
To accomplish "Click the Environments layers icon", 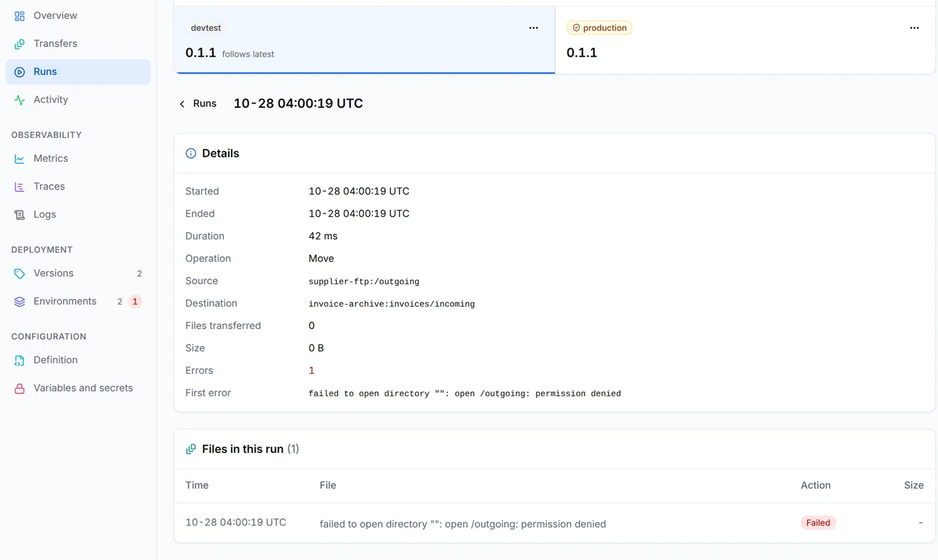I will [x=20, y=301].
